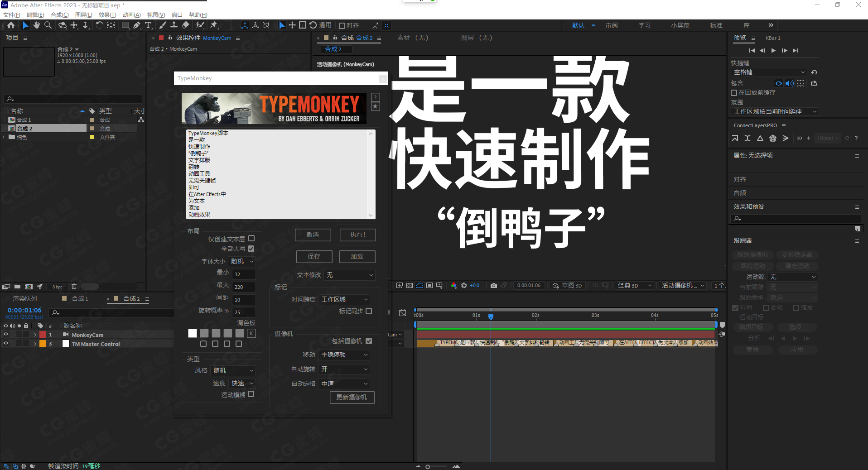Image resolution: width=868 pixels, height=470 pixels.
Task: Select the Clone Stamp tool
Action: [174, 25]
